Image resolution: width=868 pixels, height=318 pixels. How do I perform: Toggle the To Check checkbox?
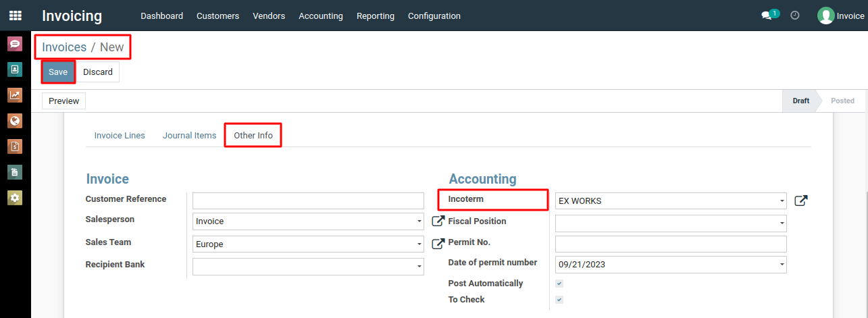click(x=559, y=300)
